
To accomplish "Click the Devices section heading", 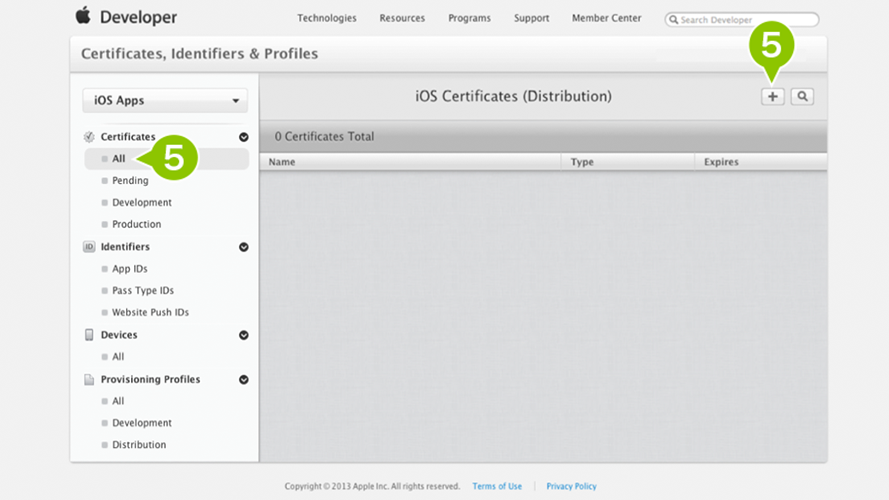I will coord(118,334).
